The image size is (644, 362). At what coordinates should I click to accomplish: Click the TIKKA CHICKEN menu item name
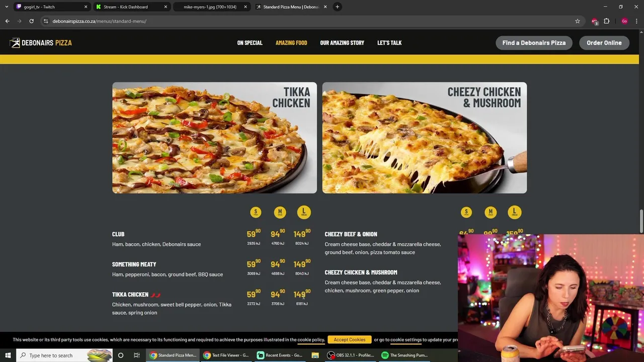[x=130, y=295]
